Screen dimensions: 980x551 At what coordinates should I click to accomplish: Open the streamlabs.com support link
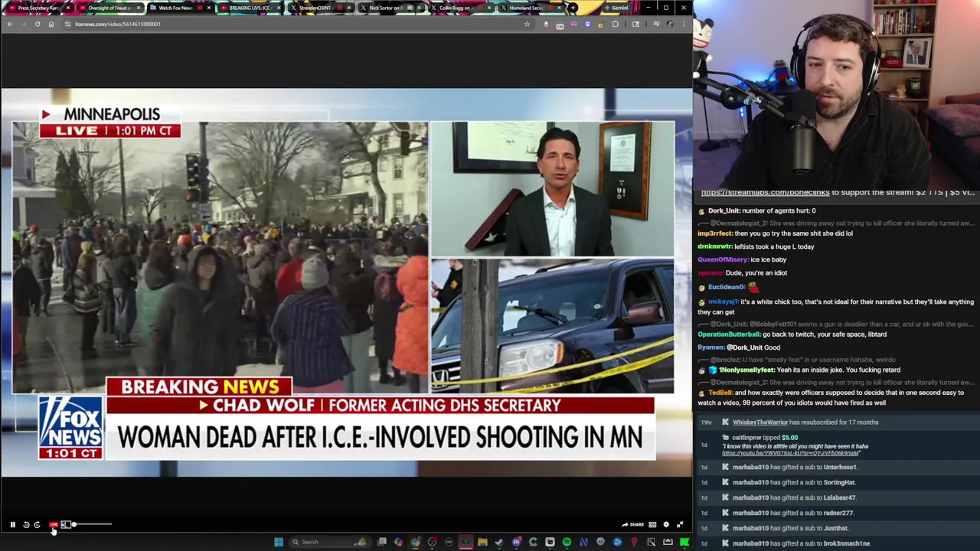(x=765, y=193)
